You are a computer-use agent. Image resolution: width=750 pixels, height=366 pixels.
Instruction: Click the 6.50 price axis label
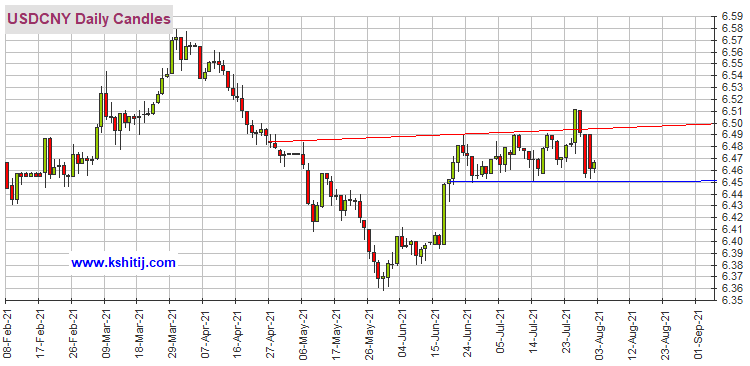731,123
